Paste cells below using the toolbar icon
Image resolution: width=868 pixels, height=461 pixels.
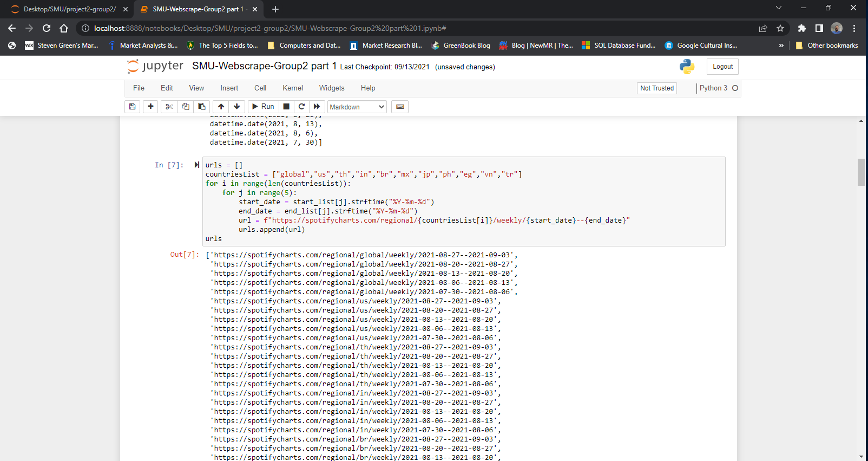(x=202, y=107)
